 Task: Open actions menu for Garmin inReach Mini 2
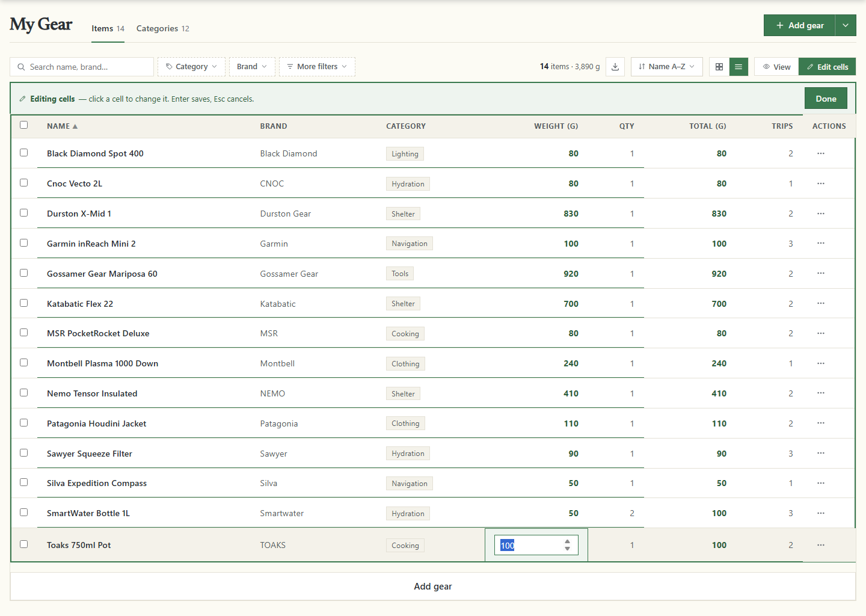pos(821,244)
